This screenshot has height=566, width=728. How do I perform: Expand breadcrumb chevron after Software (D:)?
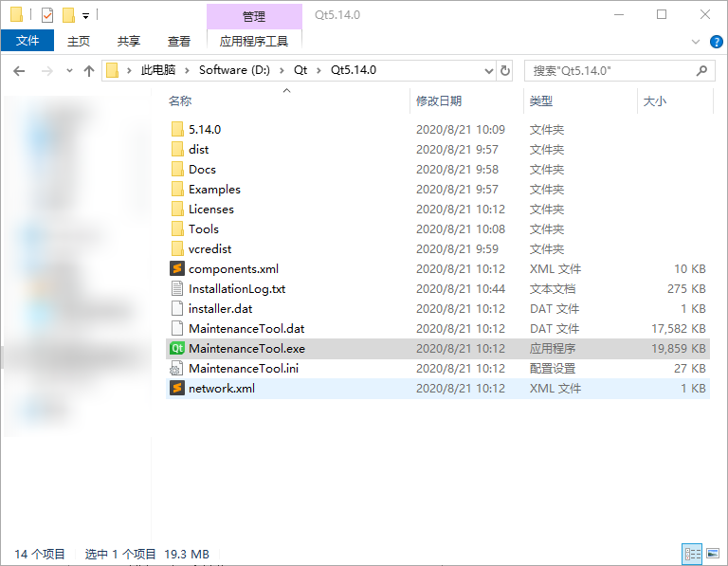point(282,70)
